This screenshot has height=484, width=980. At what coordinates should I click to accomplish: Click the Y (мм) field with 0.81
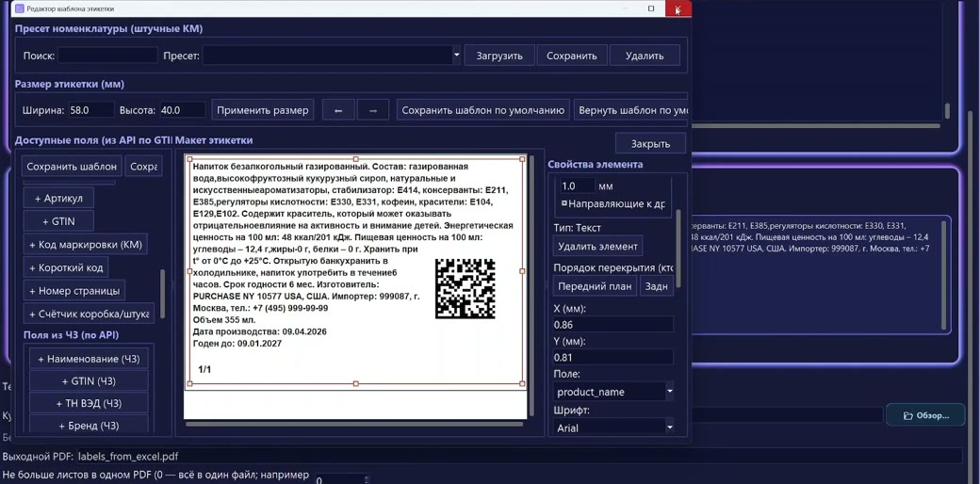click(x=613, y=357)
